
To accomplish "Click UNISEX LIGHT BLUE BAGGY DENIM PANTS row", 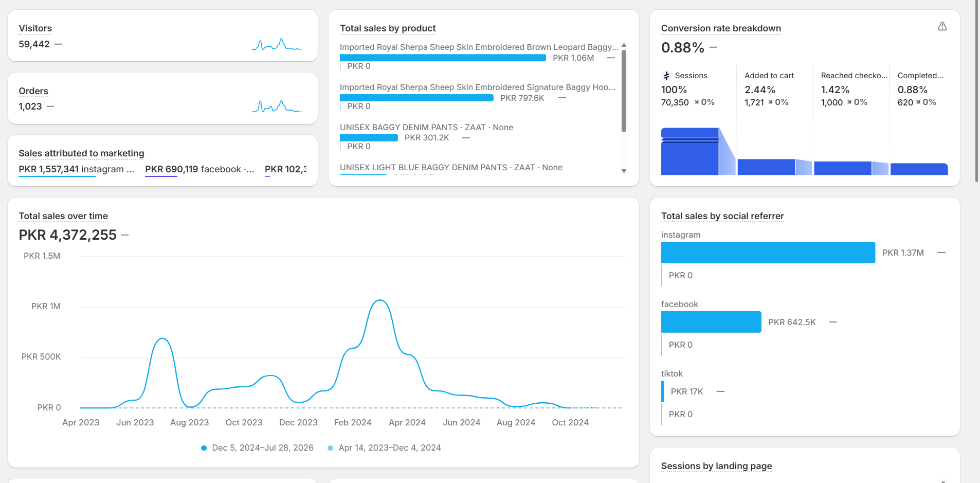I will click(451, 168).
